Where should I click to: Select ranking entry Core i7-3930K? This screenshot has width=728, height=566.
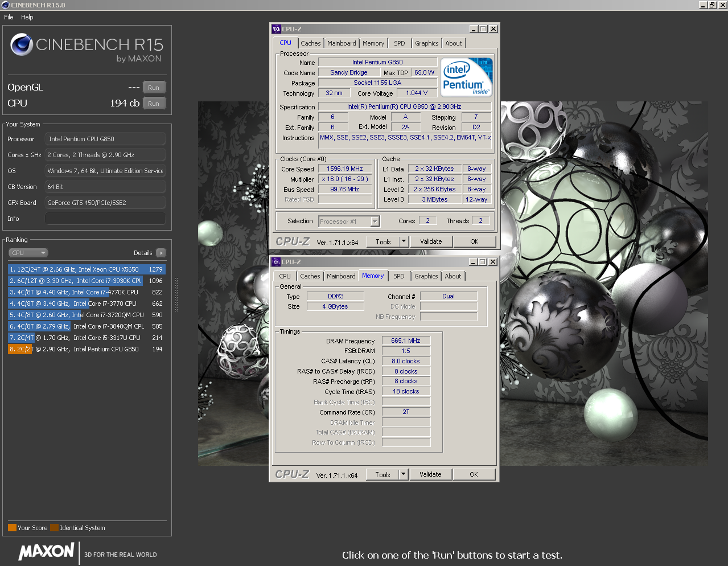click(87, 281)
